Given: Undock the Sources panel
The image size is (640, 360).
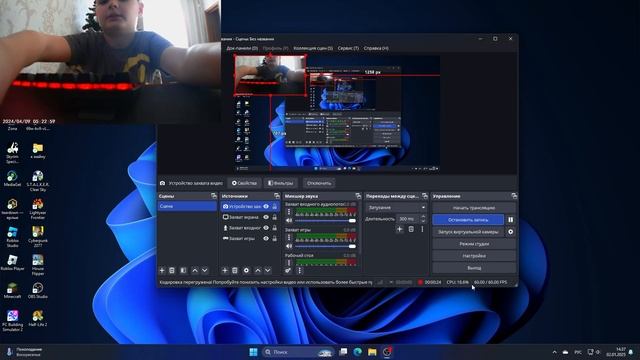Looking at the screenshot, I should (x=277, y=196).
